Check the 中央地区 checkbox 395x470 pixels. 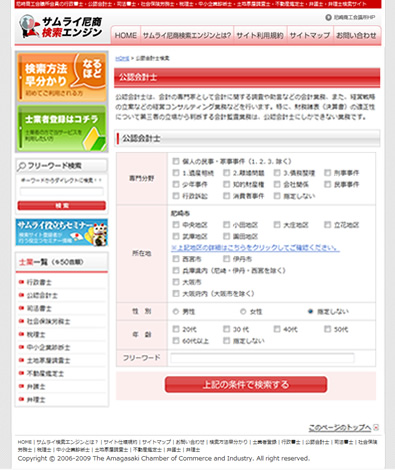(176, 225)
